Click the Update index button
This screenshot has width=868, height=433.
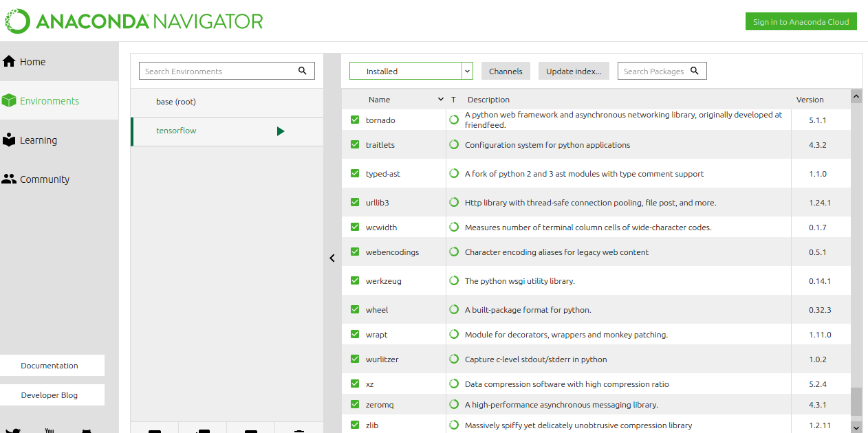574,71
